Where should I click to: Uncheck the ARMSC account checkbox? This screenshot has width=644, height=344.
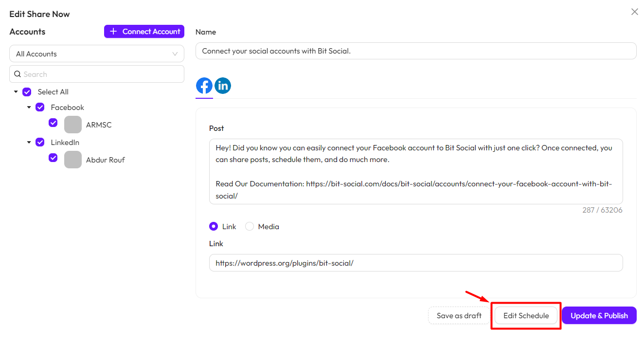click(x=53, y=123)
